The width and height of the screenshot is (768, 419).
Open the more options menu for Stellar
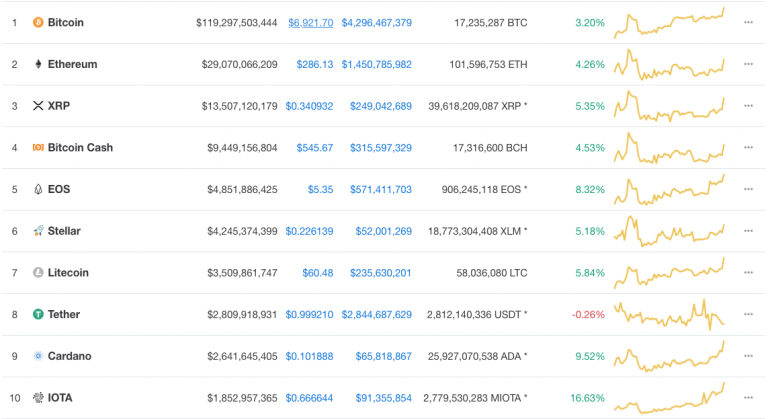(x=748, y=231)
